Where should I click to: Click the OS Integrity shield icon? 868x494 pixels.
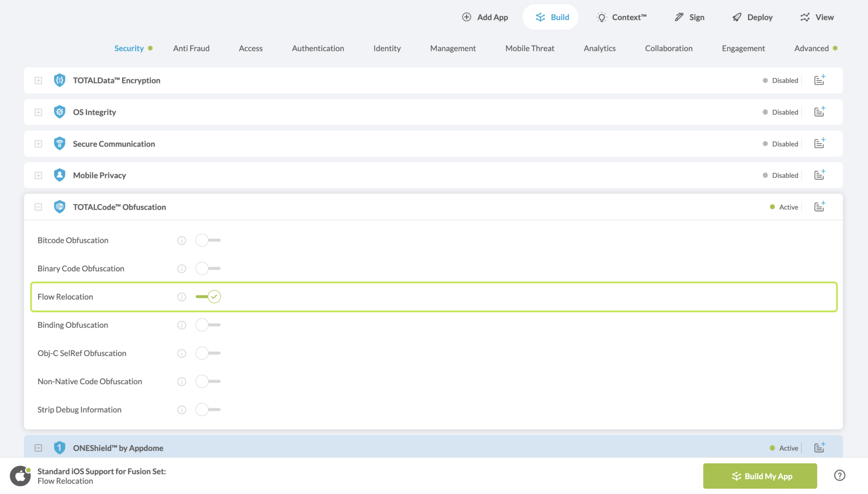coord(59,112)
